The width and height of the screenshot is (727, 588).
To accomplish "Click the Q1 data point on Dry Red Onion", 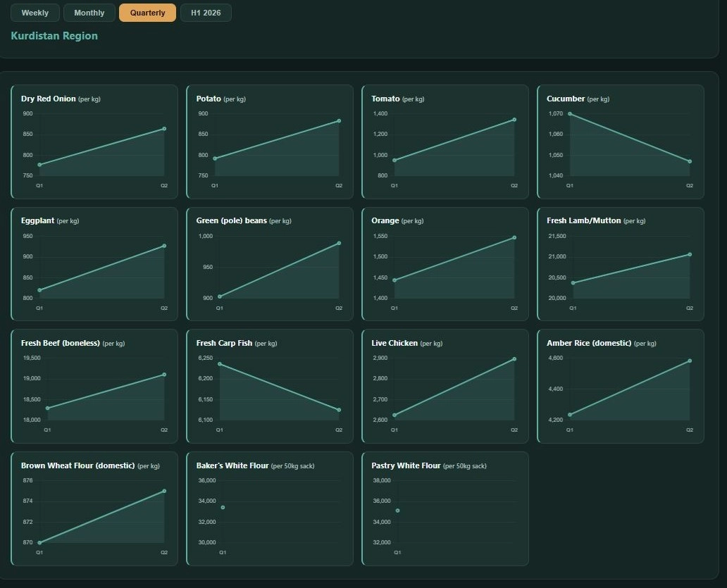I will click(39, 165).
